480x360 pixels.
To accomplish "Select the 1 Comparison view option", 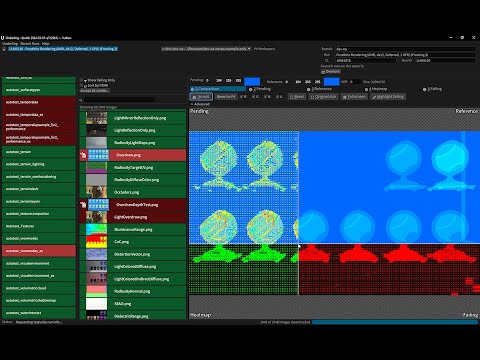I will [x=218, y=89].
